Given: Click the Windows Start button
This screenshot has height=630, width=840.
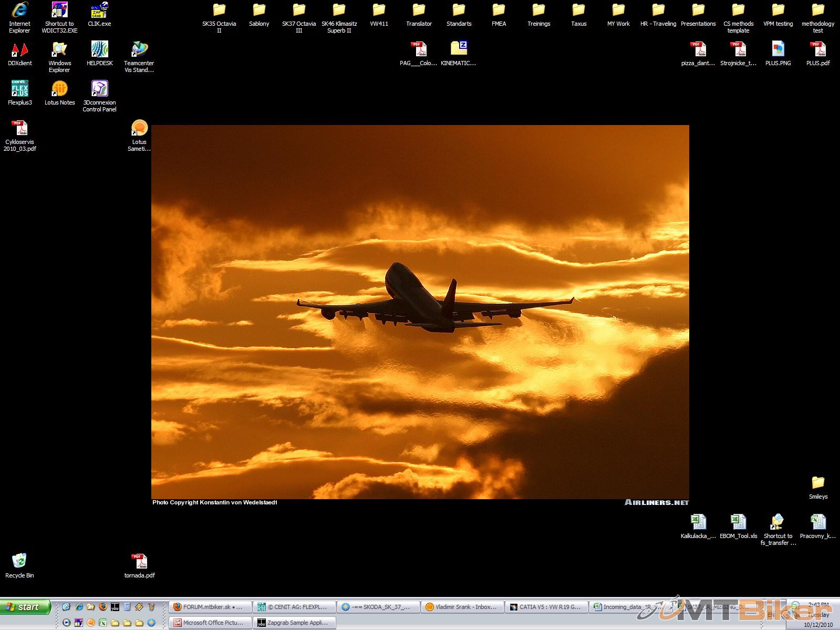Looking at the screenshot, I should click(25, 607).
